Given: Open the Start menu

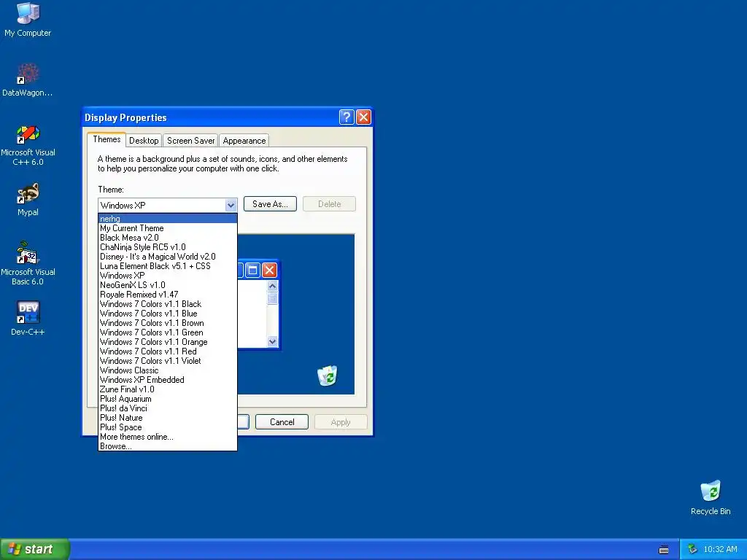Looking at the screenshot, I should point(35,549).
